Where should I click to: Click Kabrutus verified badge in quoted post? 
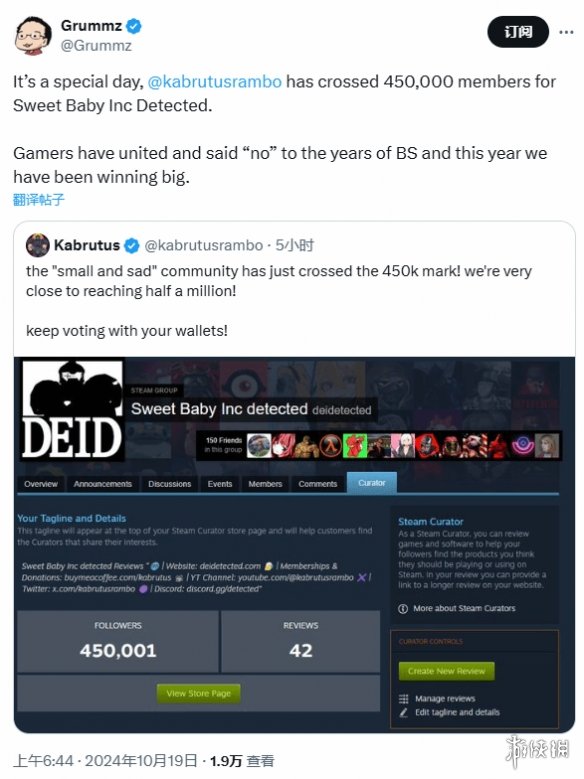point(132,245)
